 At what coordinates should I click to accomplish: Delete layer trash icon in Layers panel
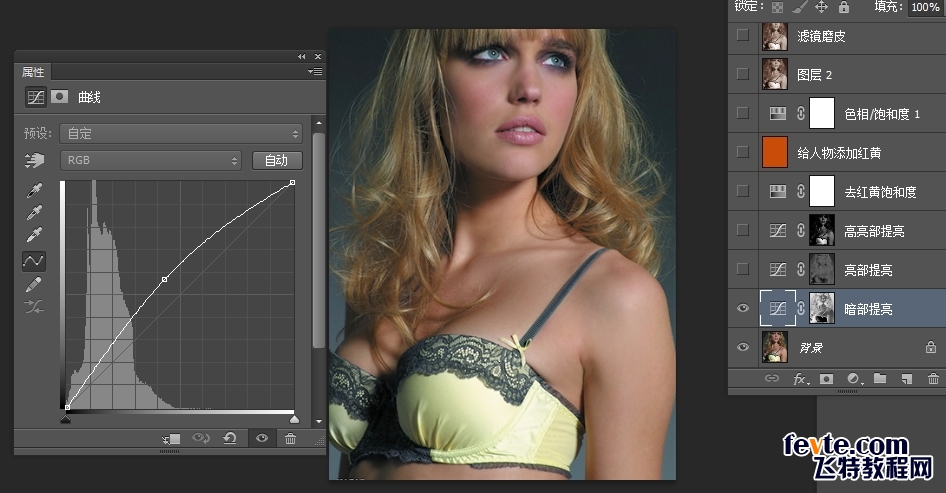pos(933,378)
